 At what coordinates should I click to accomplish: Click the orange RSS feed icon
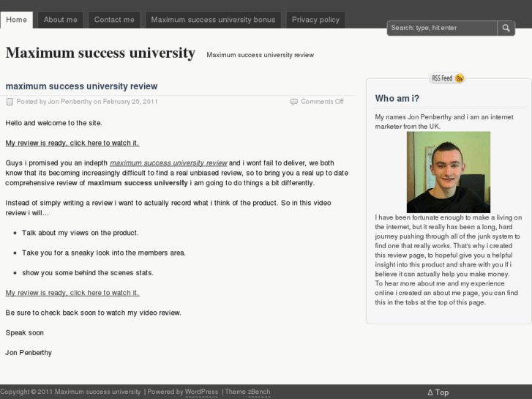(459, 78)
